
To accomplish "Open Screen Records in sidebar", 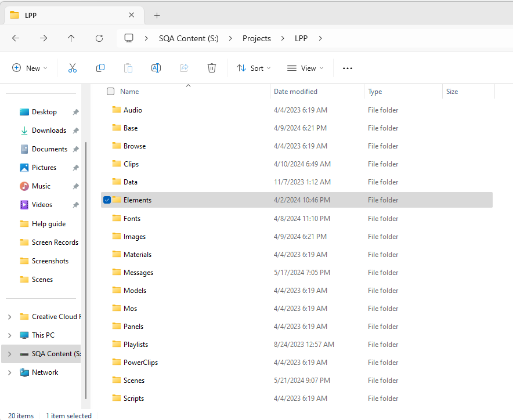I will (49, 242).
